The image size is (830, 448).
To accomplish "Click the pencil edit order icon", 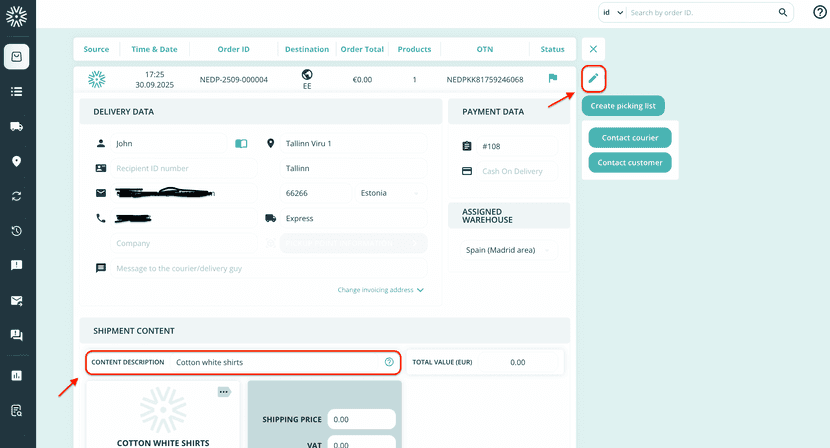I will [x=593, y=78].
